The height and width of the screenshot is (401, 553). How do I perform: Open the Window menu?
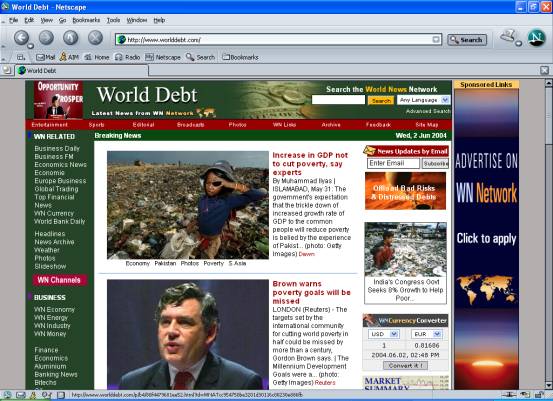click(x=136, y=20)
